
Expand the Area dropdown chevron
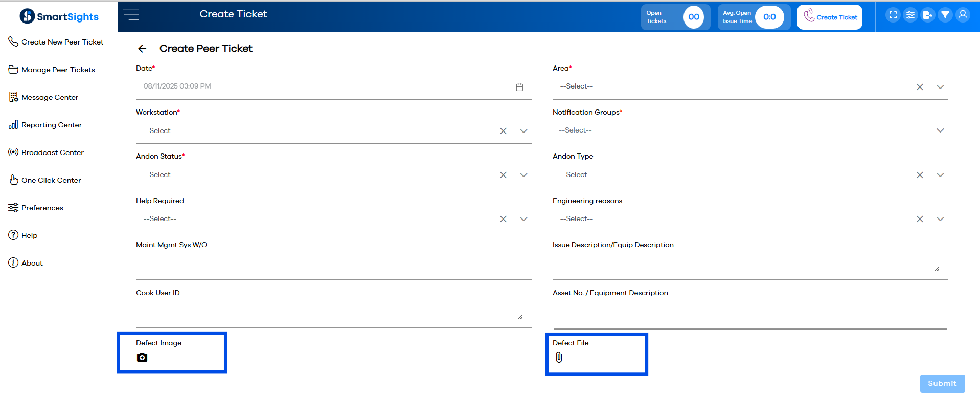tap(940, 87)
